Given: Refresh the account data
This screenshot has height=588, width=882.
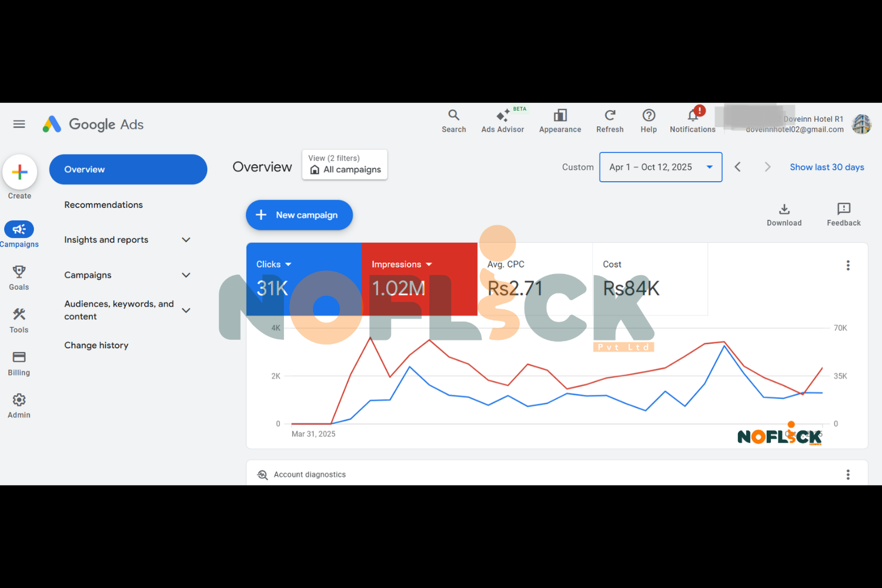Looking at the screenshot, I should (610, 121).
